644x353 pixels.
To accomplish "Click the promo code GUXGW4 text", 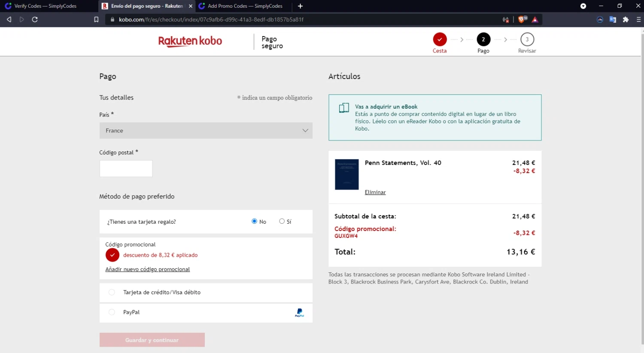I will (346, 236).
